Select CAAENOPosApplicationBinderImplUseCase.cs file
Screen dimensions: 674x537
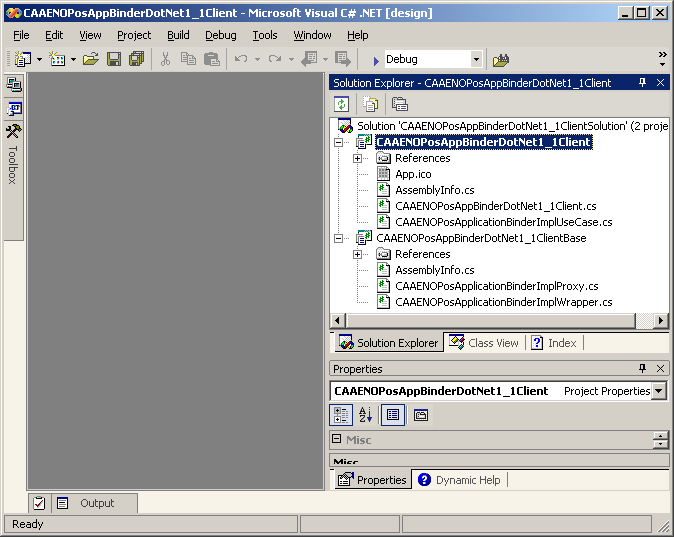tap(504, 222)
